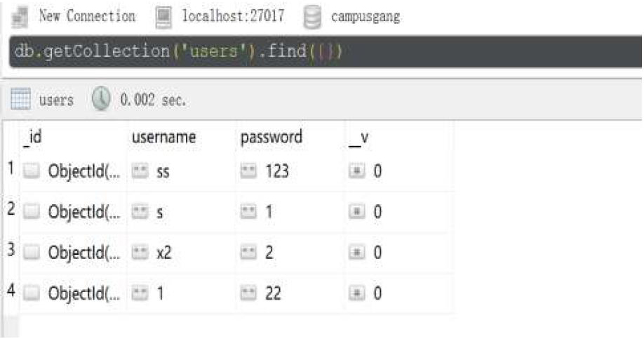
Task: Click the New Connection icon
Action: pyautogui.click(x=20, y=18)
